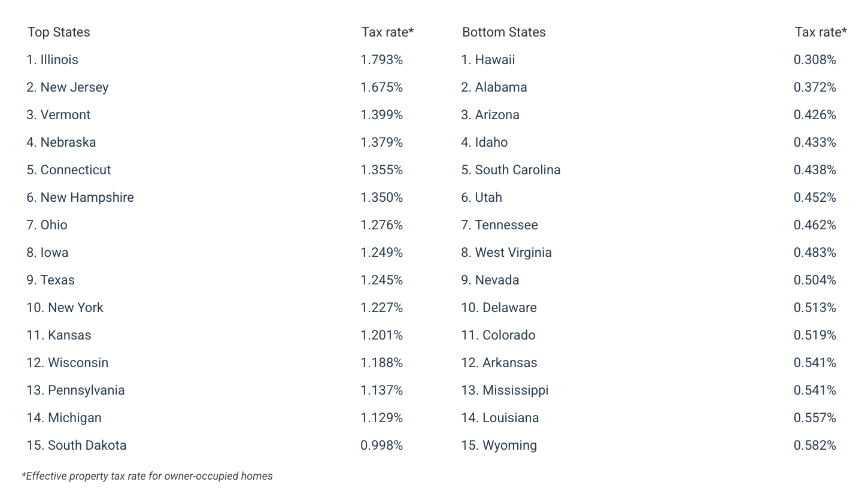This screenshot has height=494, width=868.
Task: Select New Hampshire in the list
Action: (80, 198)
